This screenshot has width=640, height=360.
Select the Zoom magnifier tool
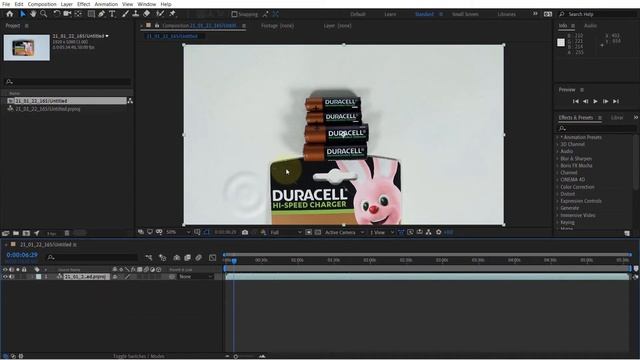click(43, 14)
